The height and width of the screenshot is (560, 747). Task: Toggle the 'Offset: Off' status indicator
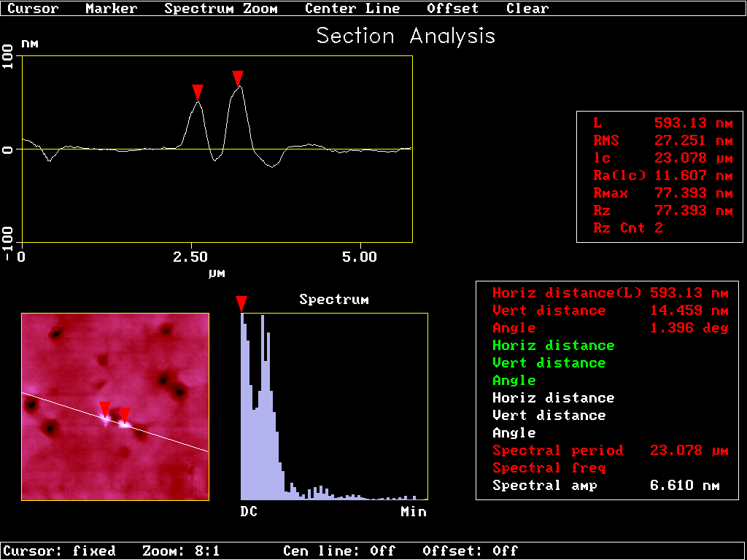point(470,551)
